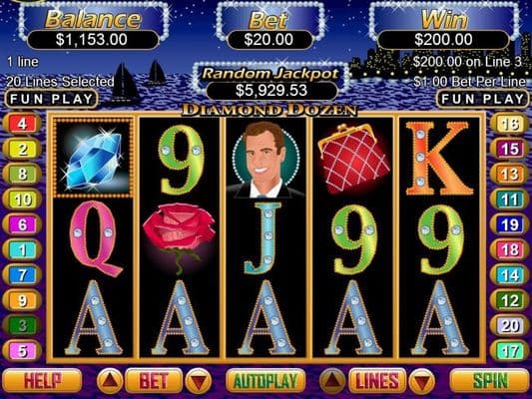Select payline 3 indicator
532x399 pixels.
tap(22, 326)
